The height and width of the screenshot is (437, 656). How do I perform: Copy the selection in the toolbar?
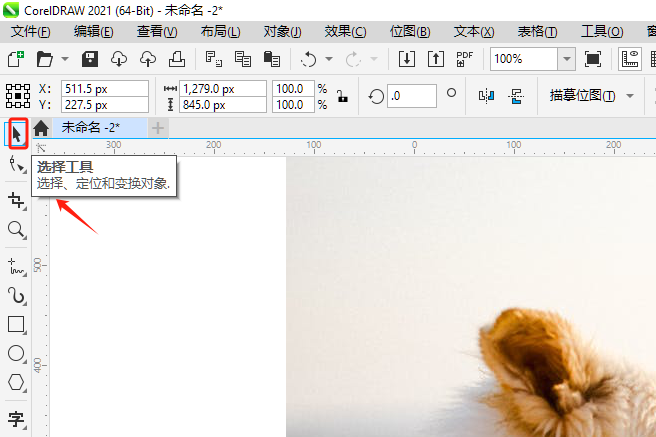(243, 59)
